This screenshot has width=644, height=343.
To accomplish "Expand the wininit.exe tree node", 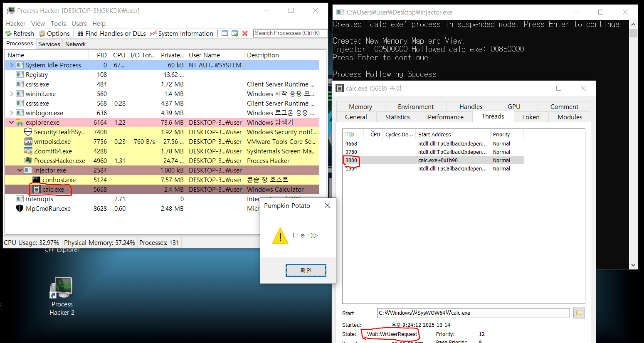I will point(11,94).
